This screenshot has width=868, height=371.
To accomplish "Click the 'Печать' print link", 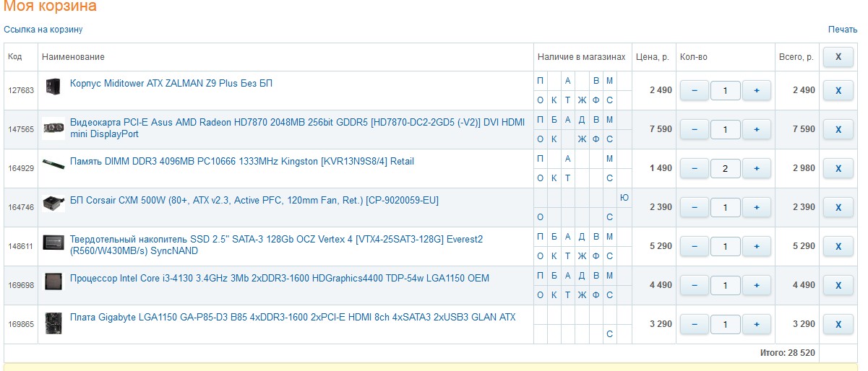I will (x=842, y=30).
